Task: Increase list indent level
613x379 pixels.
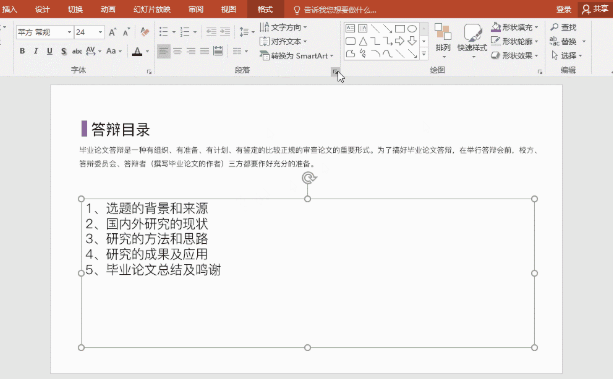Action: (225, 32)
